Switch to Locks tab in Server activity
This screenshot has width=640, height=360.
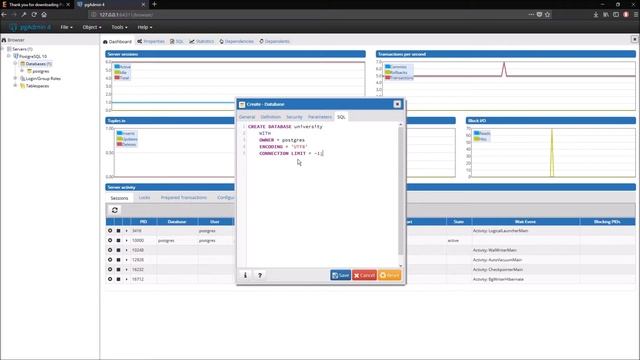[144, 198]
